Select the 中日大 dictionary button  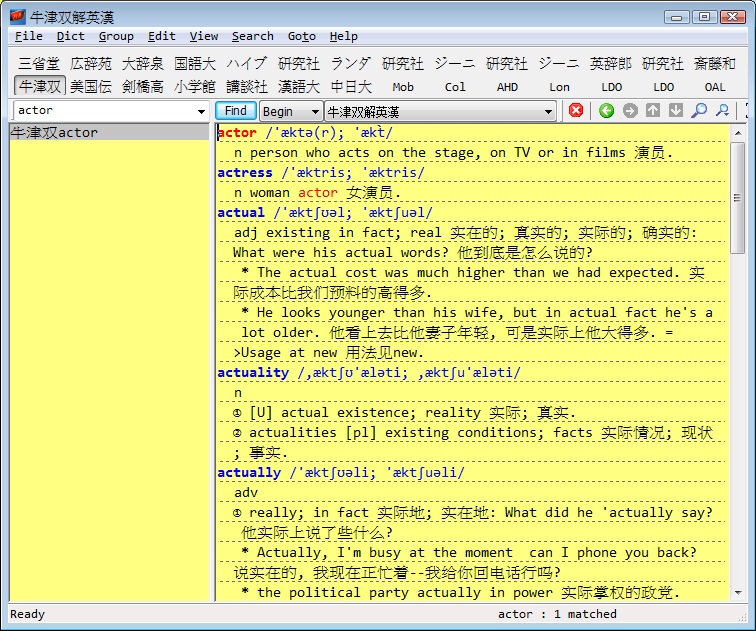tap(351, 86)
